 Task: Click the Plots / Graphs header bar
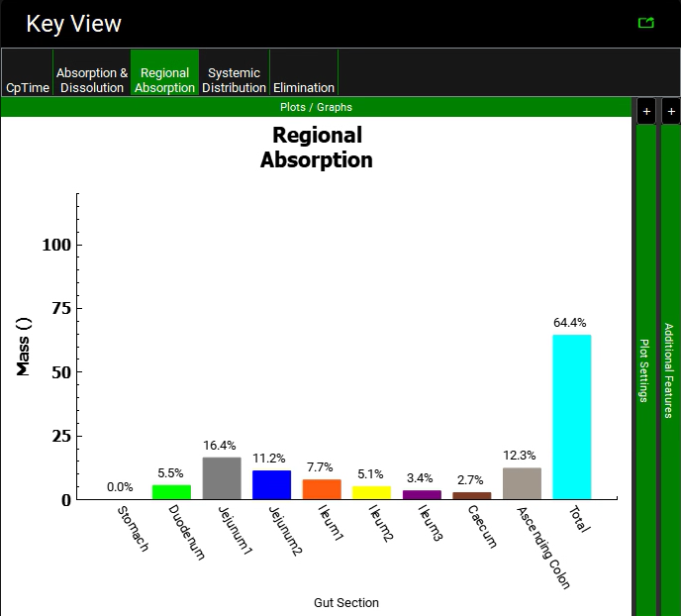pos(316,107)
